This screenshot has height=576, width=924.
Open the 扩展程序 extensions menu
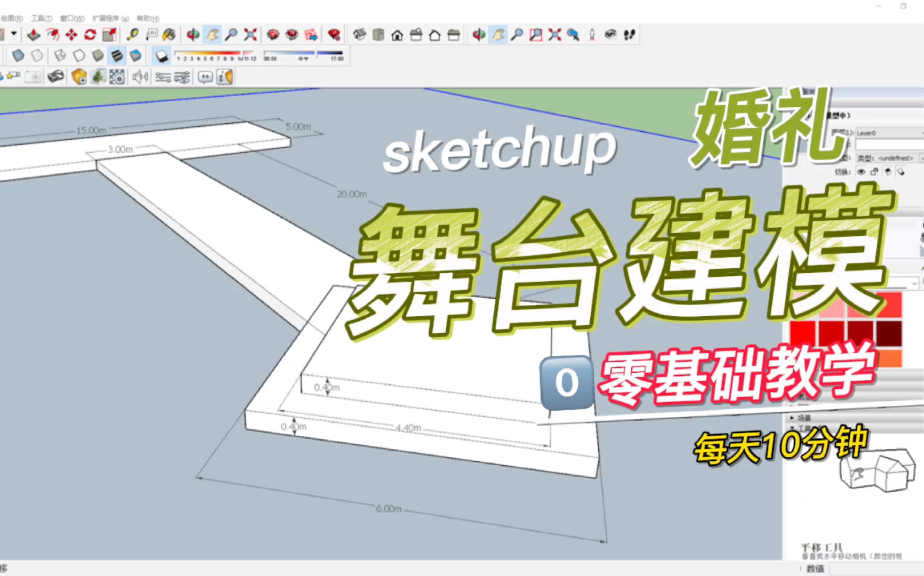point(110,18)
